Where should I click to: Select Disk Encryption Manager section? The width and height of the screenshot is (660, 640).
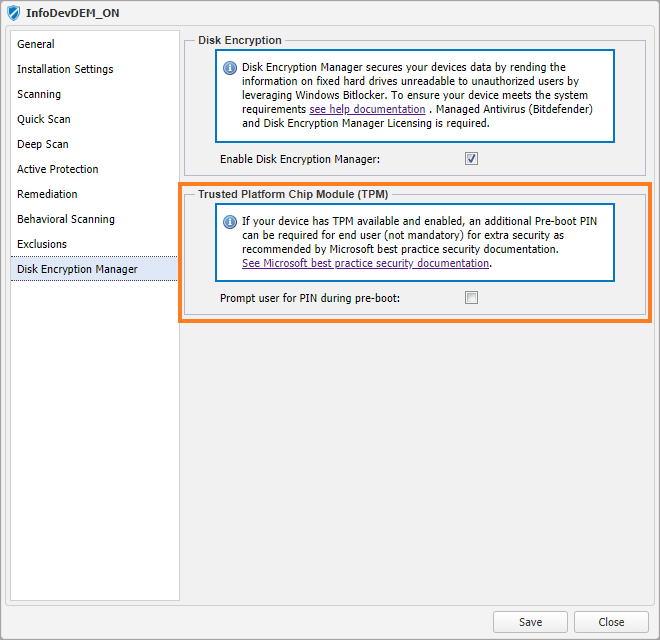94,269
